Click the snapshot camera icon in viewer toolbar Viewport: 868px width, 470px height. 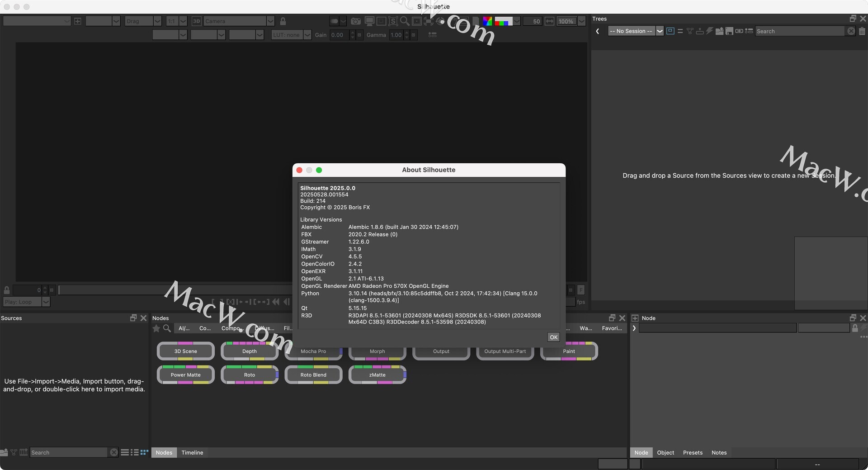coord(356,21)
